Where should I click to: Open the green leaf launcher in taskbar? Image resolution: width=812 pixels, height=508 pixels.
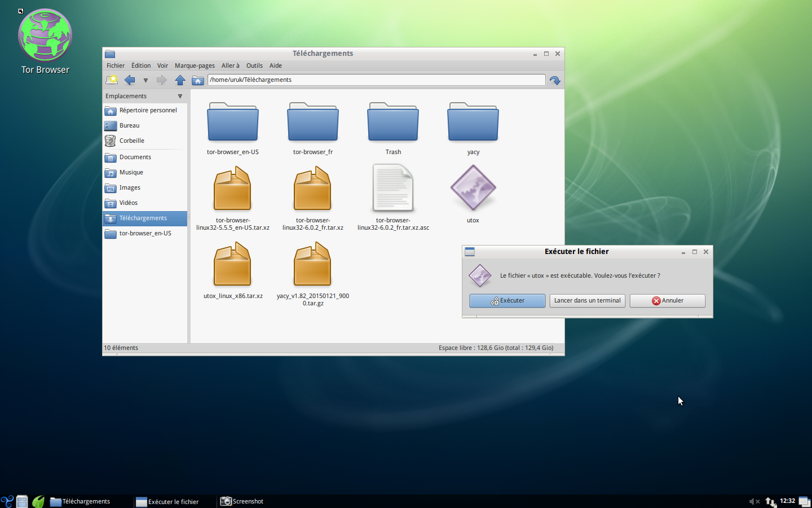tap(38, 501)
